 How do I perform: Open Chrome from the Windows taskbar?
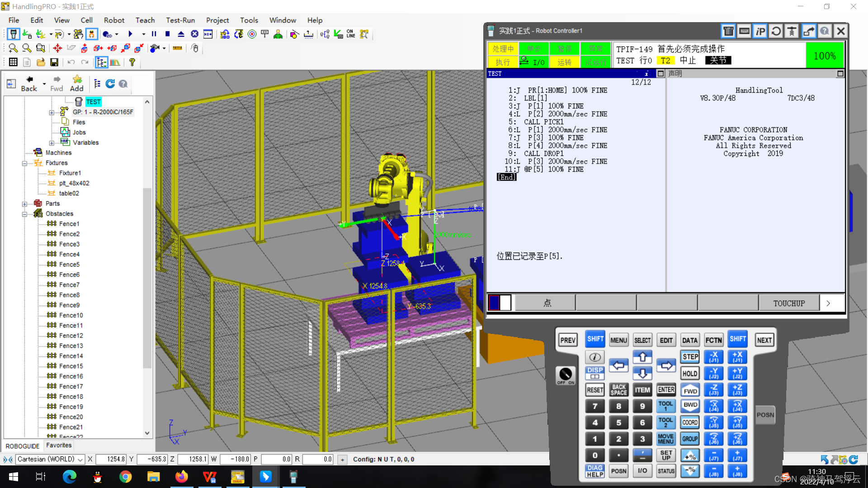pos(126,477)
